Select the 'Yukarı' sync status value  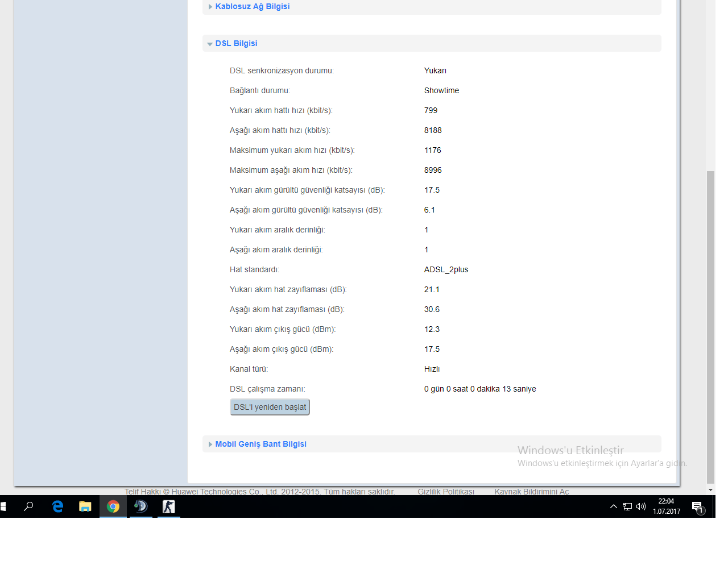[x=435, y=70]
